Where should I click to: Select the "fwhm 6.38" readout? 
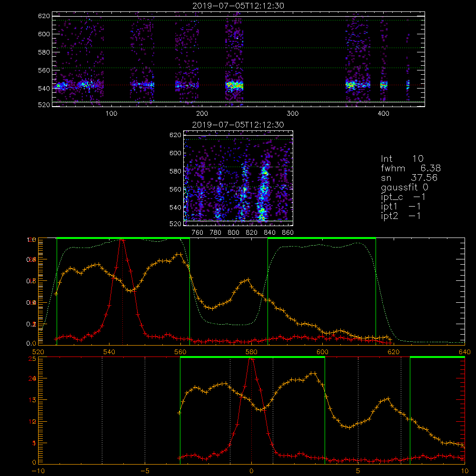(x=411, y=168)
